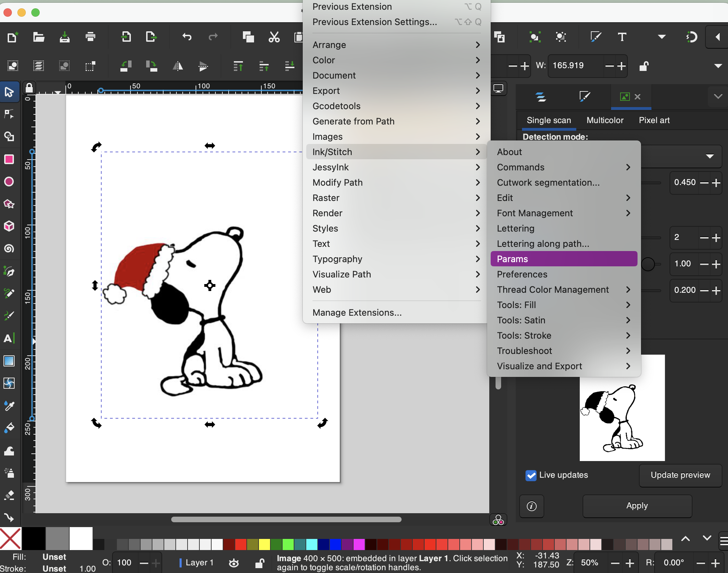
Task: Open toolbar overflow arrow beside W field
Action: pyautogui.click(x=718, y=66)
